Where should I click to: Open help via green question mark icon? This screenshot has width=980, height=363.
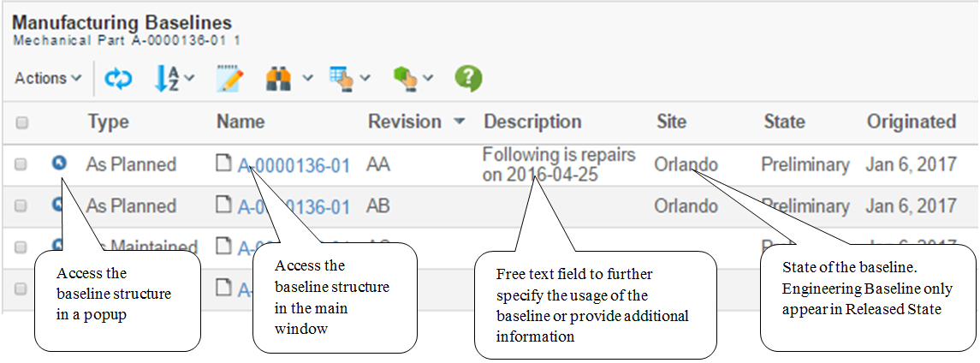(467, 79)
